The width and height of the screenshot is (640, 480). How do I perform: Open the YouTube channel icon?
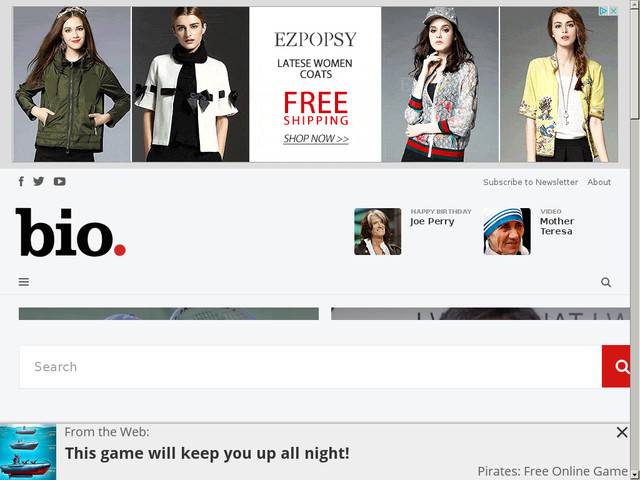pyautogui.click(x=60, y=181)
